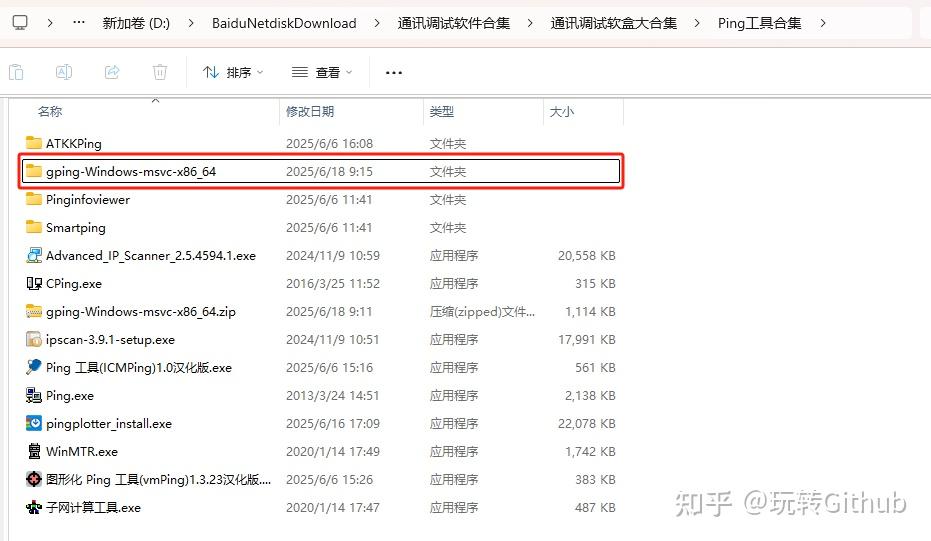
Task: Select the gping-Windows-msvc-x86_64 folder icon
Action: [34, 171]
